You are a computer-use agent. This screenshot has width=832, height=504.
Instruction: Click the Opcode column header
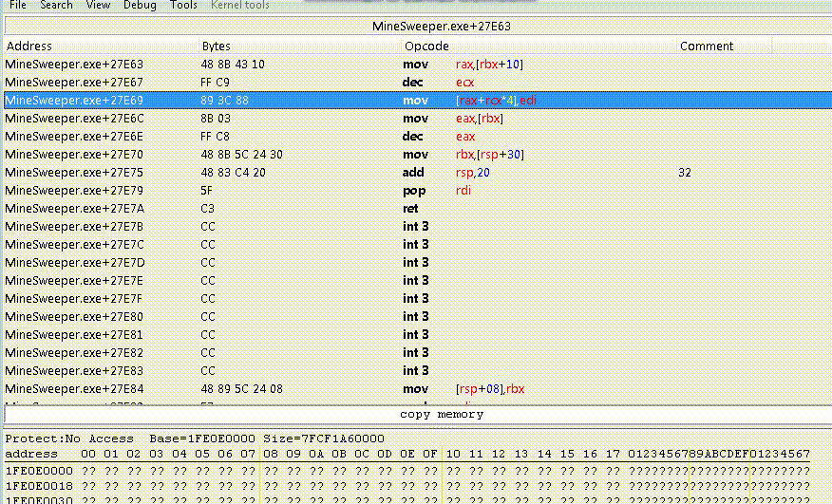tap(539, 47)
